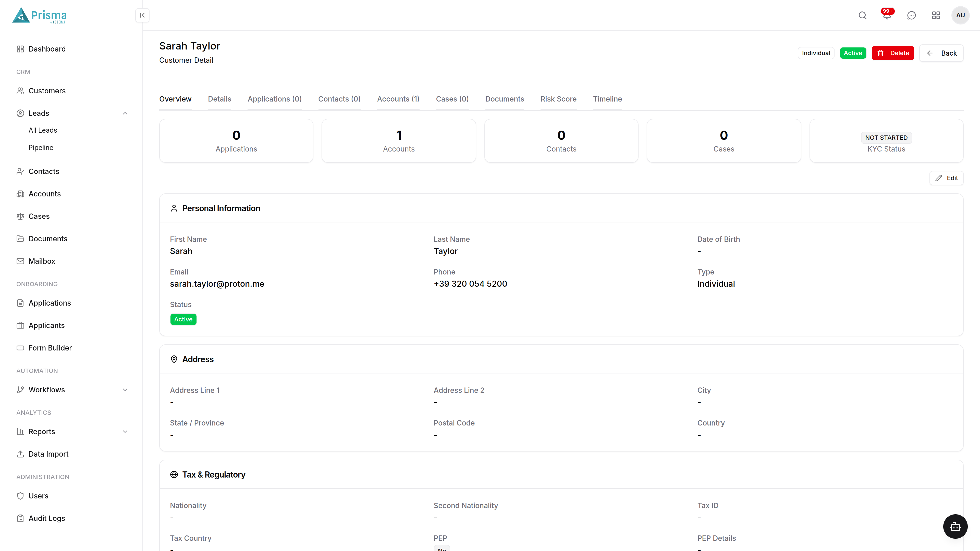The width and height of the screenshot is (980, 551).
Task: Open the AI assistant robot button
Action: click(x=955, y=526)
